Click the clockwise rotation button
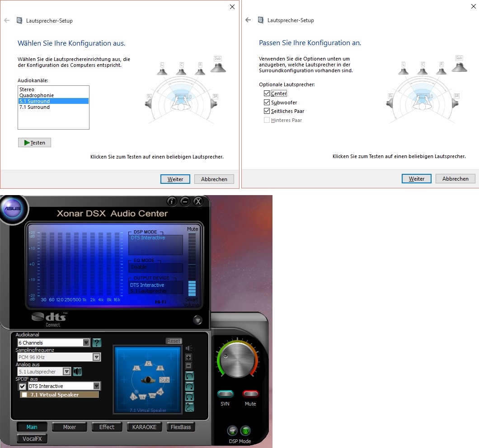 coord(189,387)
